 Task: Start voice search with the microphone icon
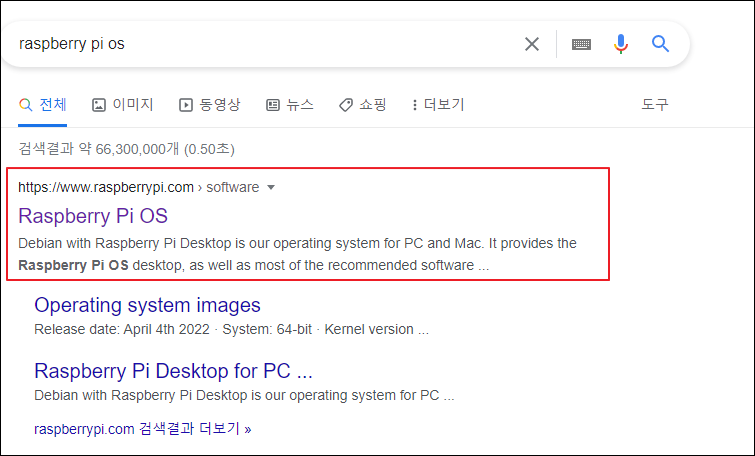[x=621, y=44]
